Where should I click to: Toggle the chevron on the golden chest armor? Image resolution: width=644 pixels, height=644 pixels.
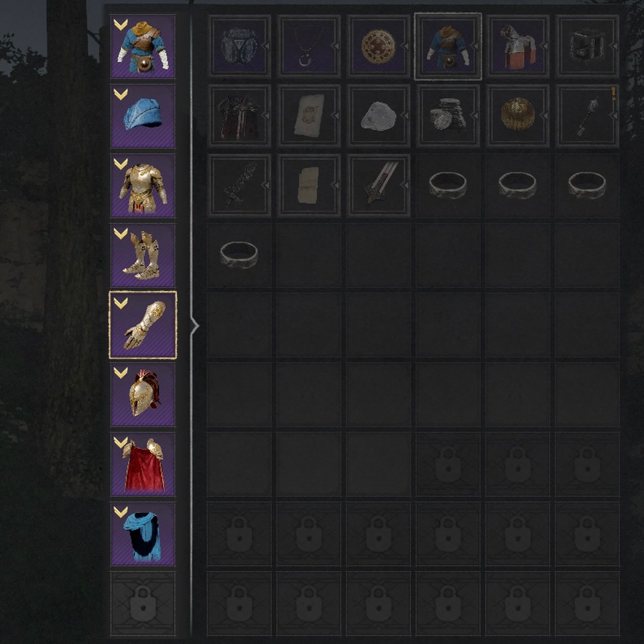(x=121, y=164)
